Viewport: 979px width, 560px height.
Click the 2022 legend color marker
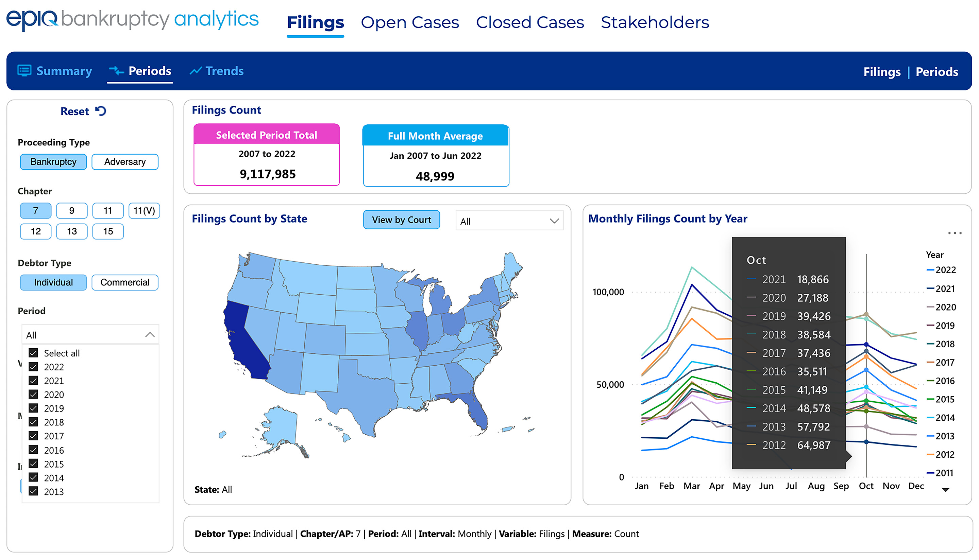coord(930,270)
